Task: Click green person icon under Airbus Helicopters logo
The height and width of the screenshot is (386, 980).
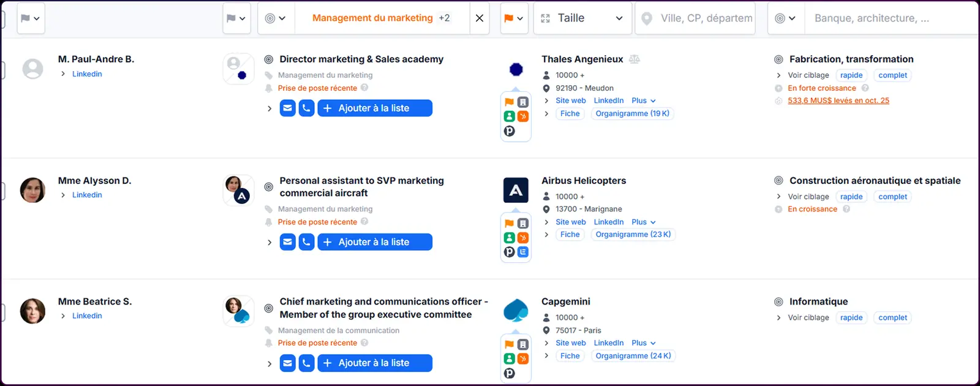Action: coord(510,237)
